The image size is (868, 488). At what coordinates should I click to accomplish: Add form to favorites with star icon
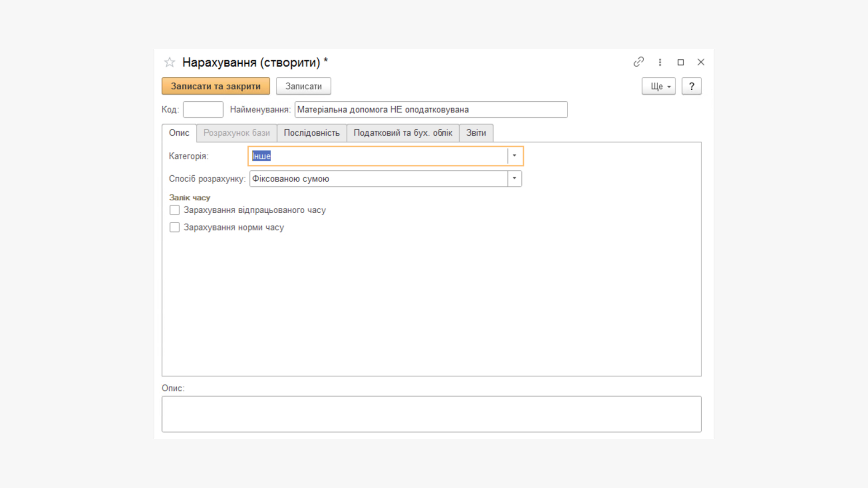[170, 62]
